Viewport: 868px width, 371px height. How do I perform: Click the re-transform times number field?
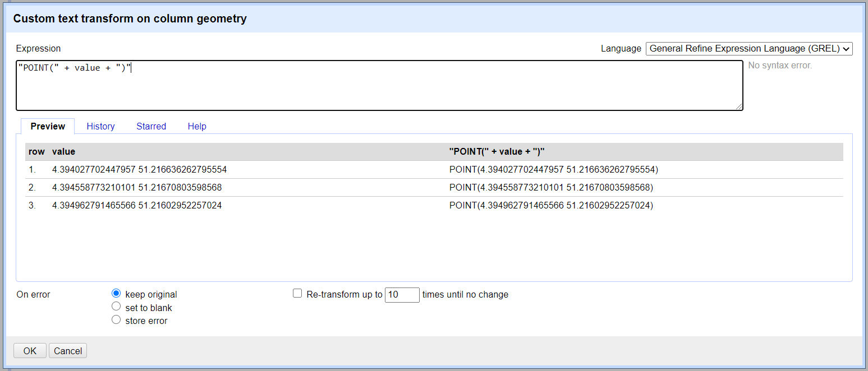click(x=402, y=295)
